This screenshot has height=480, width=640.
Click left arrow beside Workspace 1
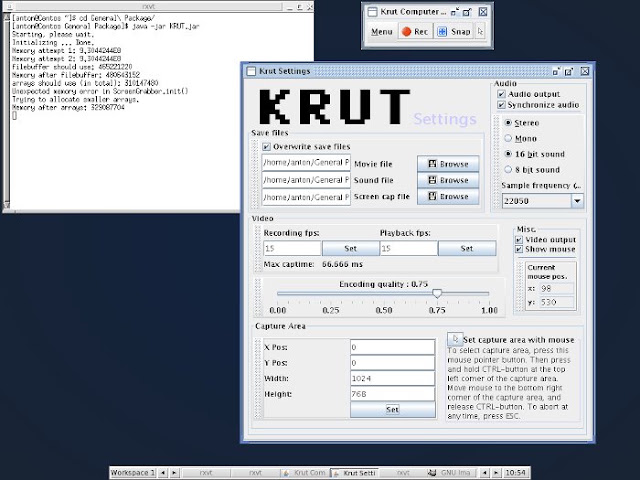pos(163,473)
